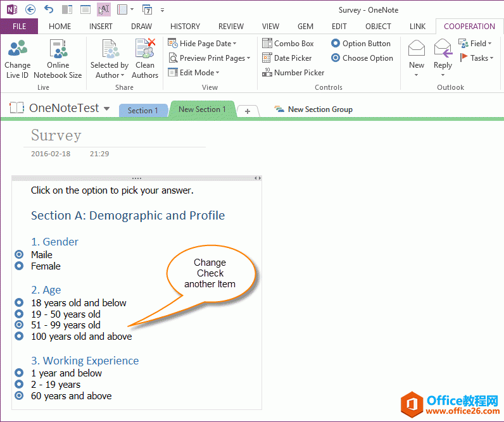The width and height of the screenshot is (504, 422).
Task: Click the Clean Authors icon
Action: pos(145,49)
